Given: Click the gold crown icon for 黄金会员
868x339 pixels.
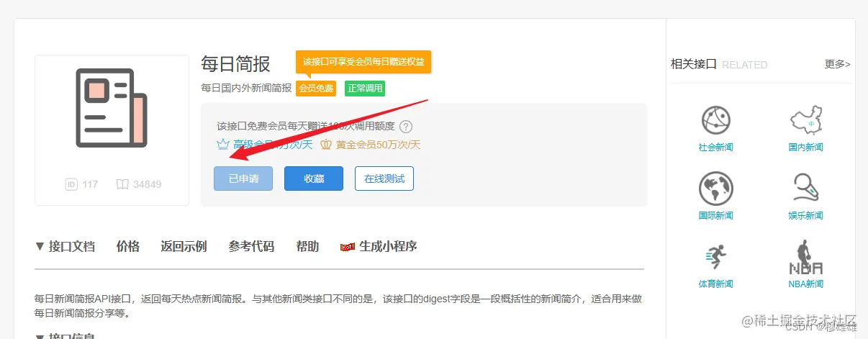Looking at the screenshot, I should point(326,144).
